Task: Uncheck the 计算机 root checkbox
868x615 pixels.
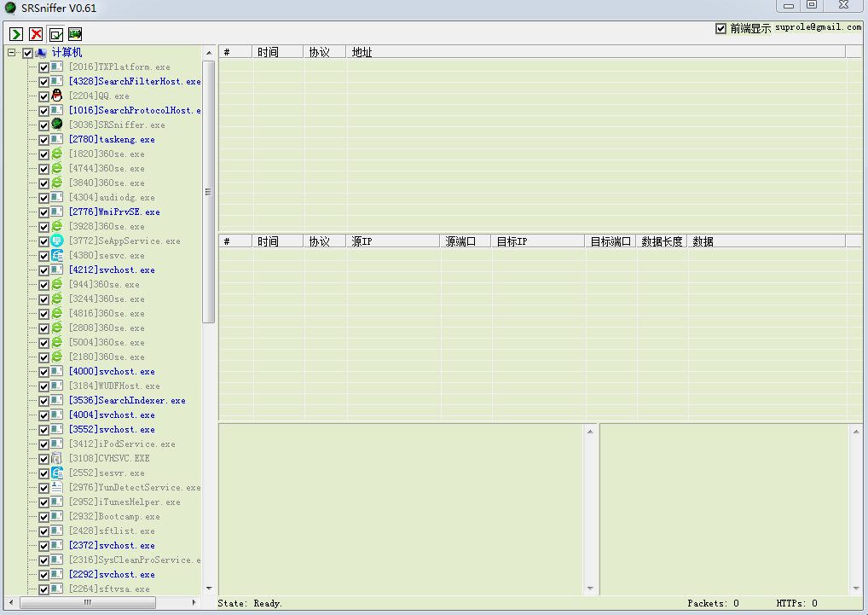Action: click(27, 53)
